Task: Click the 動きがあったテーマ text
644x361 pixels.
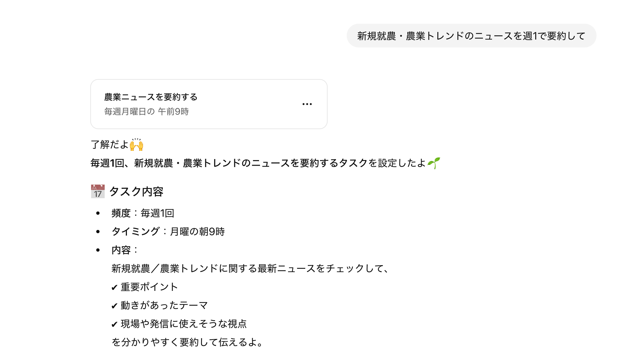Action: pyautogui.click(x=164, y=306)
